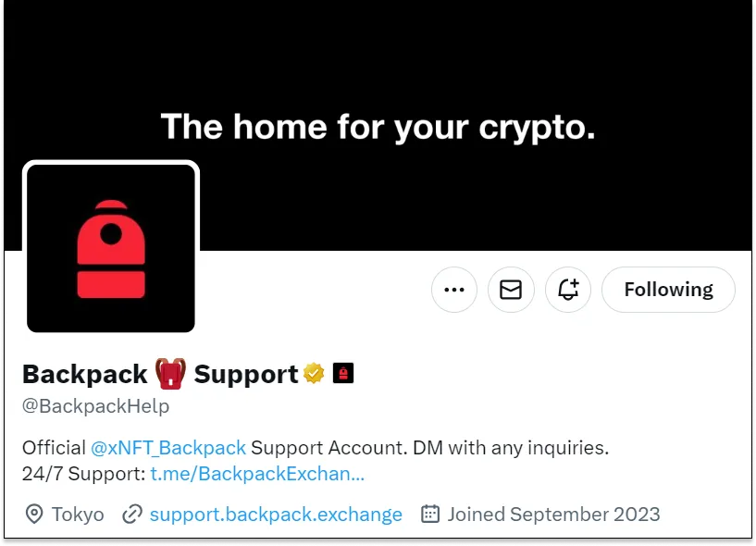Click the Joined September 2023 text
This screenshot has width=756, height=546.
[553, 515]
